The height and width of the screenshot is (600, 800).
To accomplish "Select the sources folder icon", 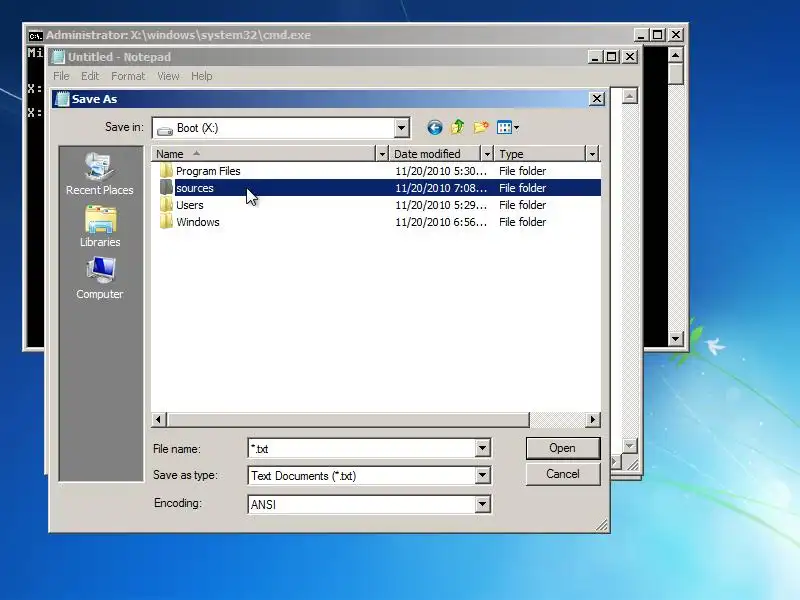I will tap(166, 187).
